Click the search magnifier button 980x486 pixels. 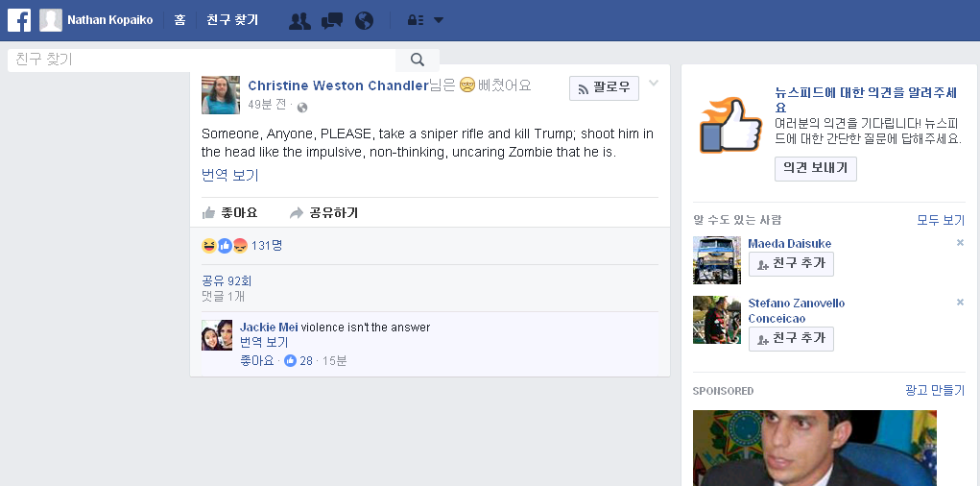click(418, 61)
